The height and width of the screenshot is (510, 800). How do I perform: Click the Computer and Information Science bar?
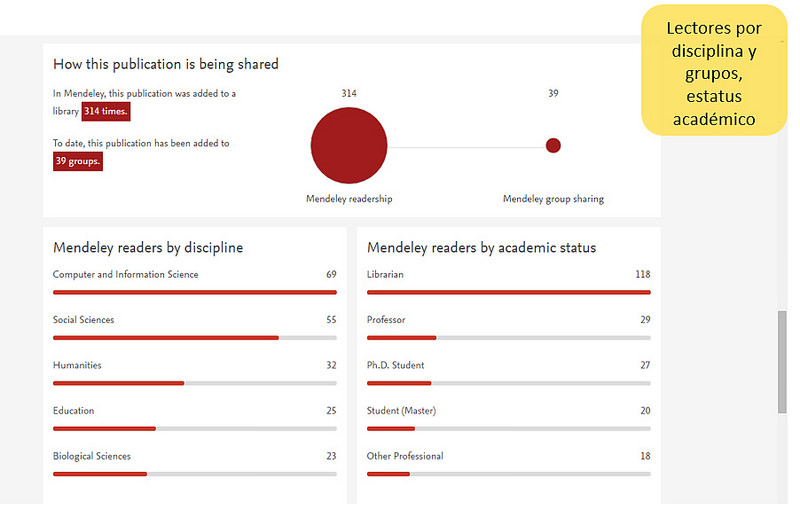194,292
